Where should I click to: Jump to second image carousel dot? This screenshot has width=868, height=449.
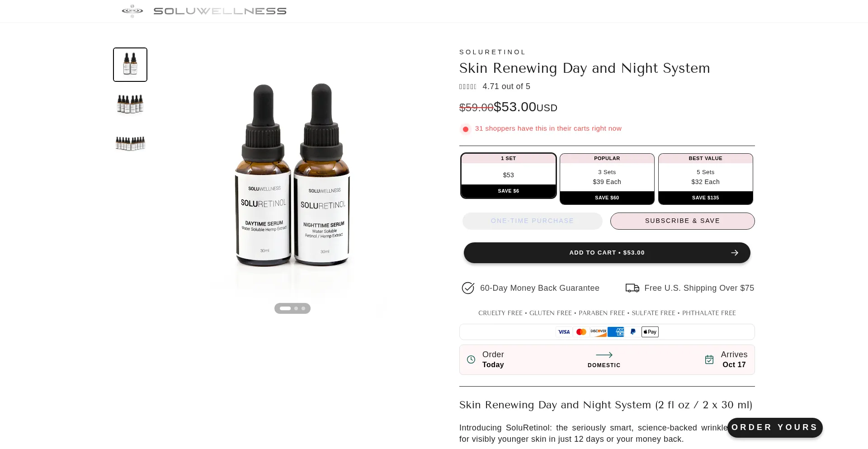296,308
